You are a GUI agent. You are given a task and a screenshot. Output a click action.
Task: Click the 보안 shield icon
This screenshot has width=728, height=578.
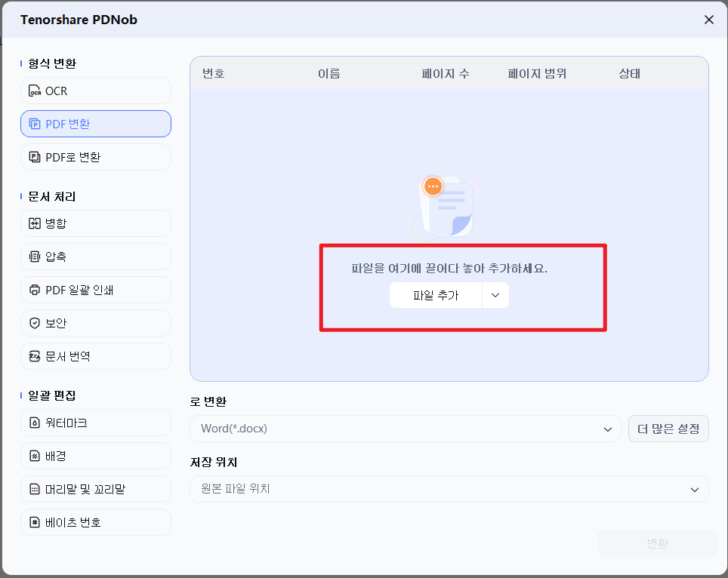[x=35, y=323]
